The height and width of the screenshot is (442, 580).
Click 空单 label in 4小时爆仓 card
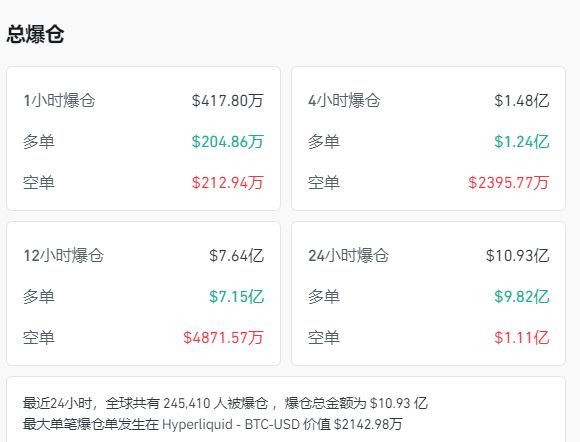click(x=324, y=183)
